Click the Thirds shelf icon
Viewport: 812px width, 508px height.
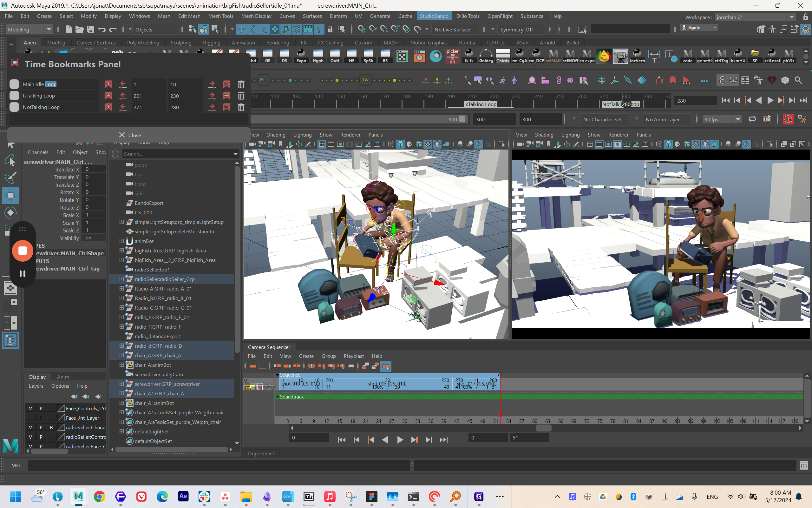[503, 56]
